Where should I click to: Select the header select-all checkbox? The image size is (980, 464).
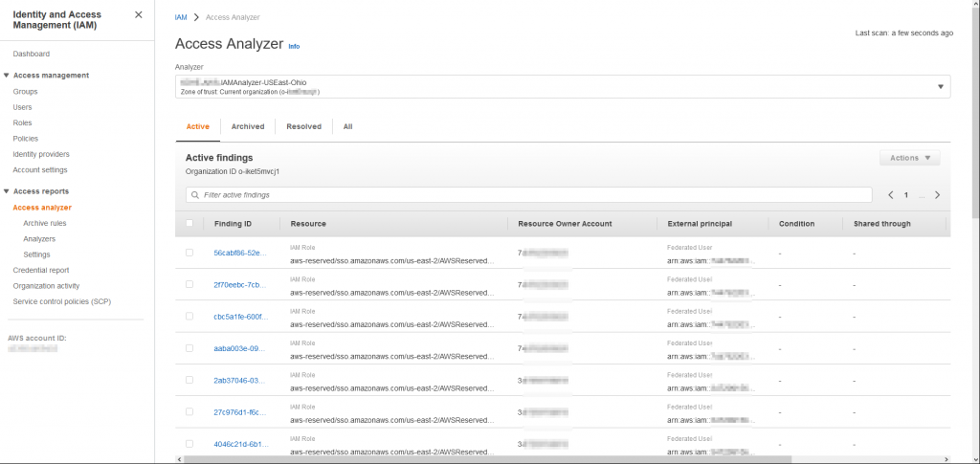[189, 223]
